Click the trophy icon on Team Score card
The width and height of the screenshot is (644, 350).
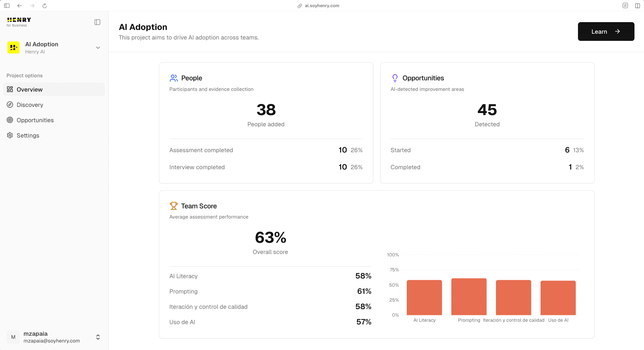(174, 206)
